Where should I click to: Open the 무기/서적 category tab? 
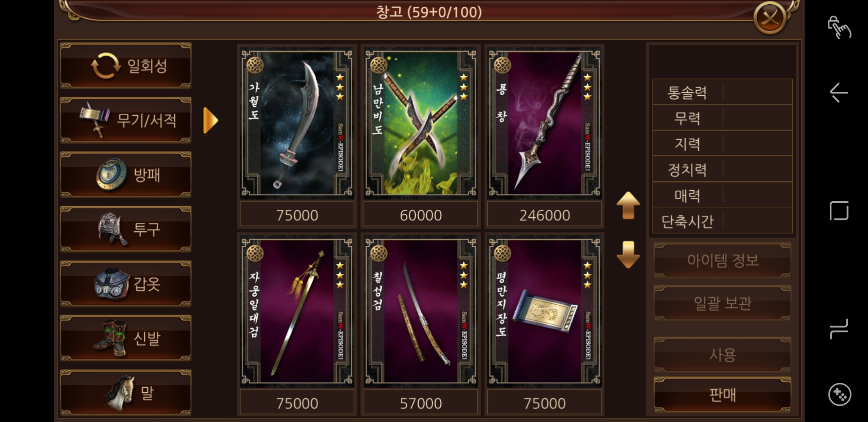[126, 120]
